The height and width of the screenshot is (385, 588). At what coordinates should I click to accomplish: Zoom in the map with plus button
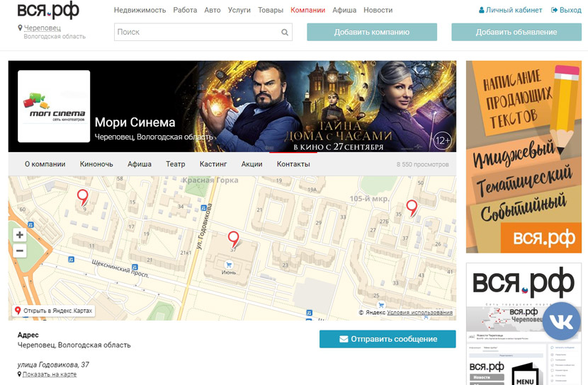[20, 235]
